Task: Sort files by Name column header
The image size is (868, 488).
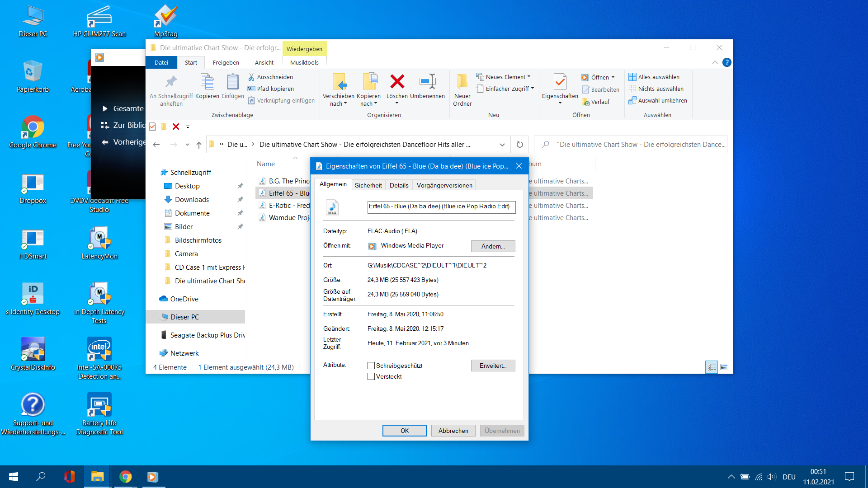Action: click(x=266, y=164)
